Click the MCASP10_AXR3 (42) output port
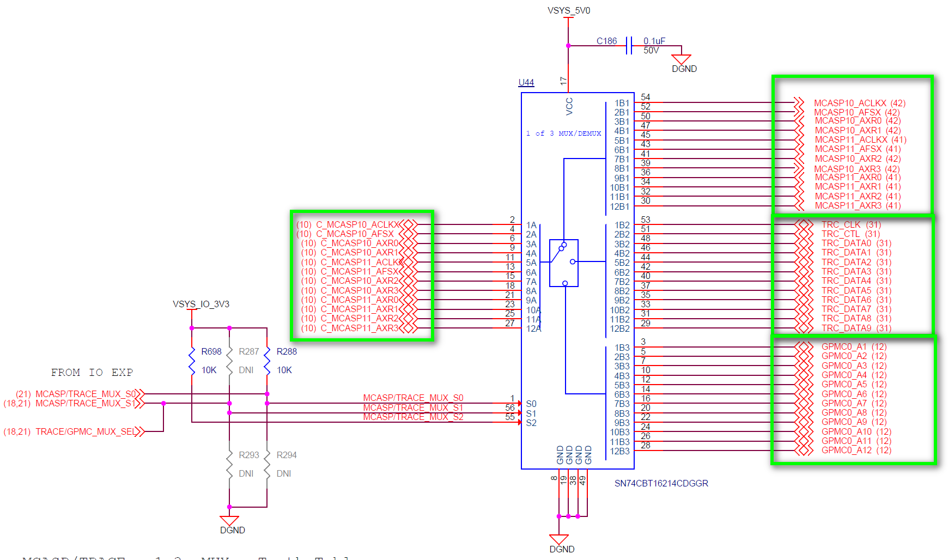This screenshot has height=560, width=948. pyautogui.click(x=847, y=169)
